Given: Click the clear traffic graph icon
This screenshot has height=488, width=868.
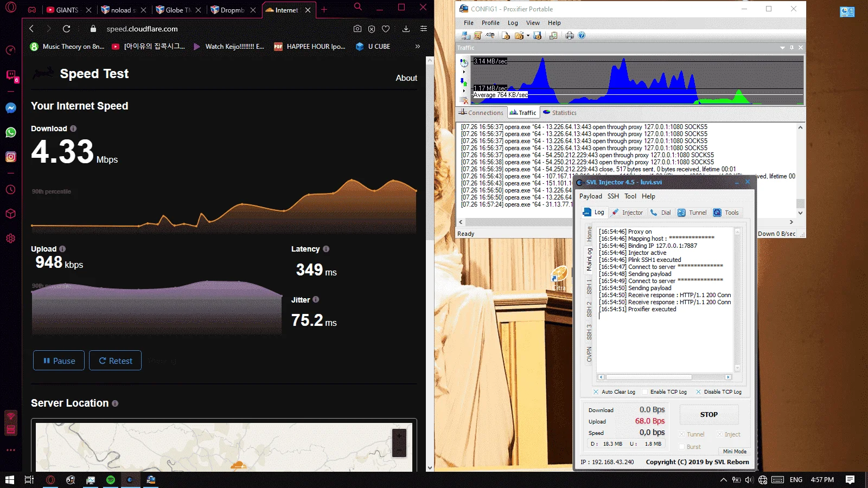Looking at the screenshot, I should [464, 100].
